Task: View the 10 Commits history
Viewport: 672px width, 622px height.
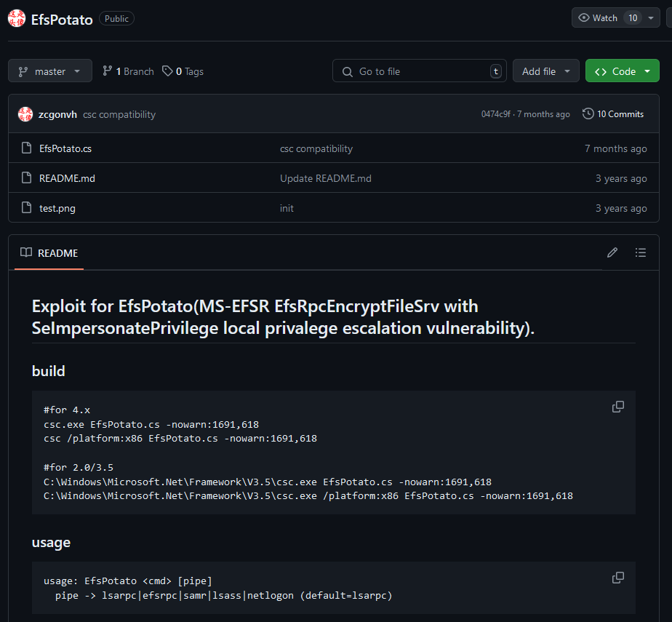Action: (x=613, y=114)
